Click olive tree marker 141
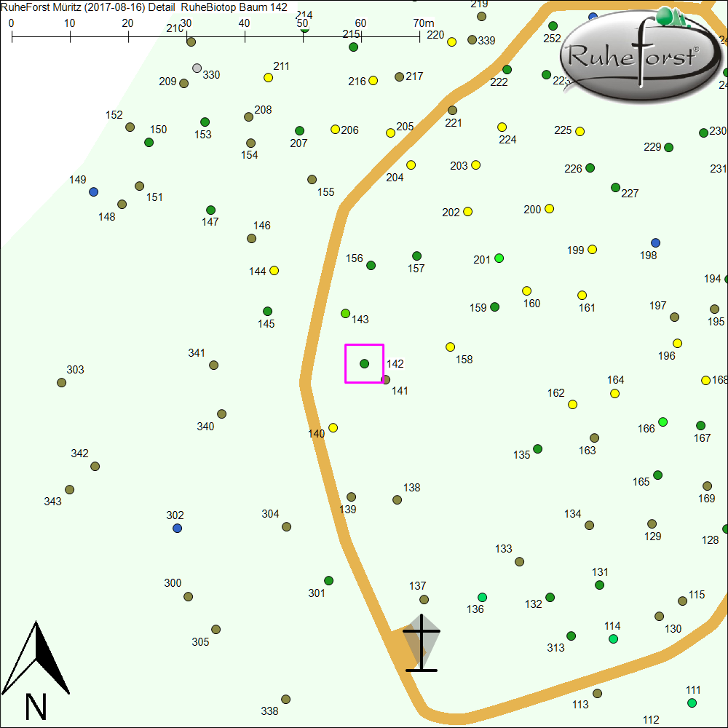The image size is (728, 728). pyautogui.click(x=386, y=380)
